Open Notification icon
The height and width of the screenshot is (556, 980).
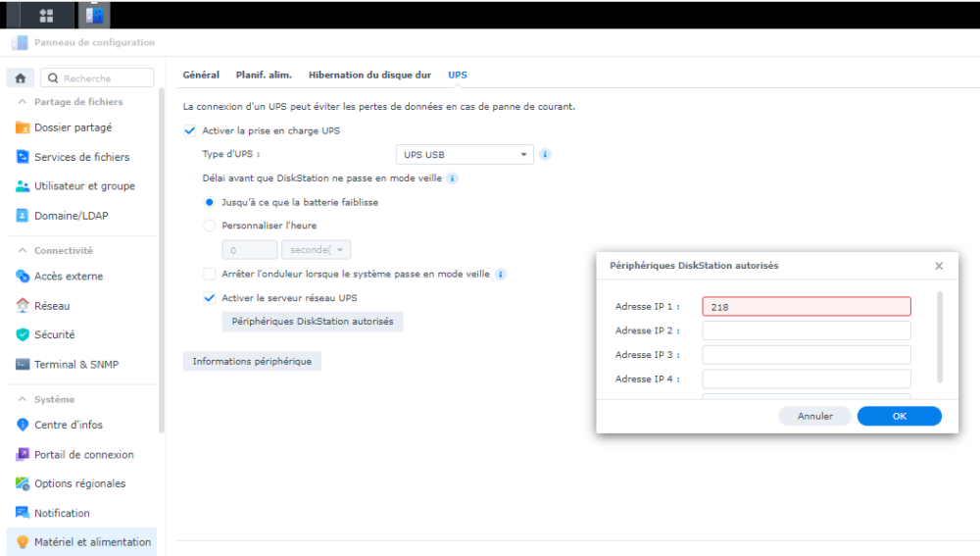pyautogui.click(x=23, y=513)
